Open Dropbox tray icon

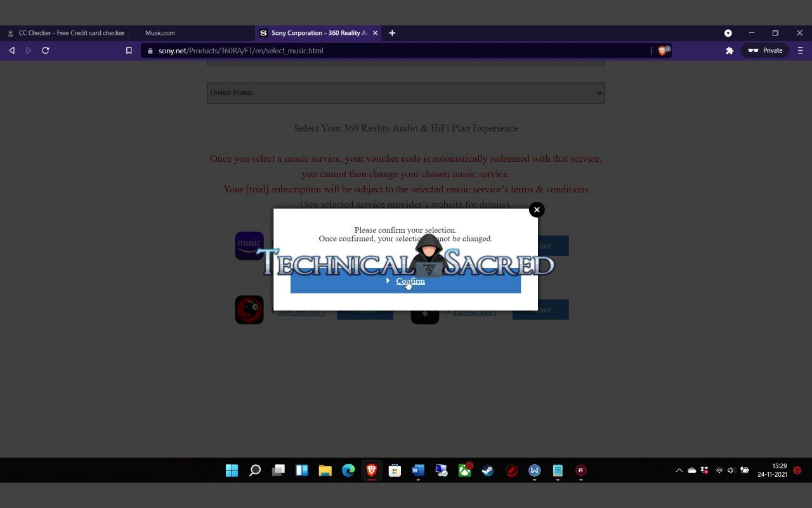click(x=705, y=471)
